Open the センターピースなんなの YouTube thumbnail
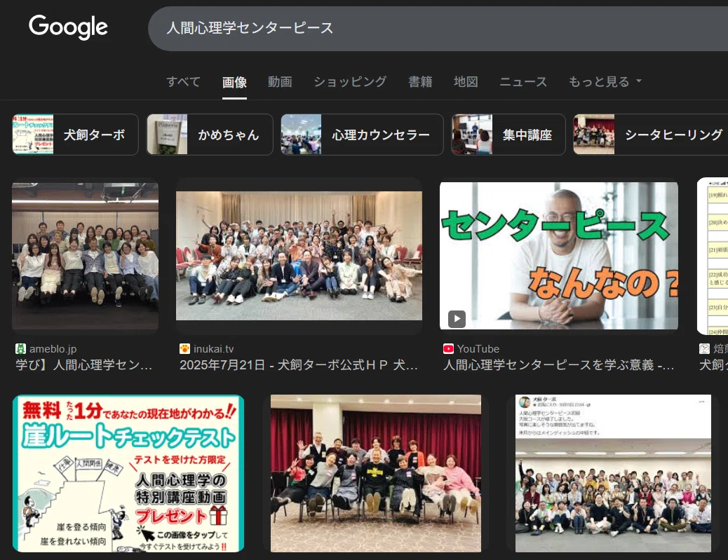 (x=558, y=256)
